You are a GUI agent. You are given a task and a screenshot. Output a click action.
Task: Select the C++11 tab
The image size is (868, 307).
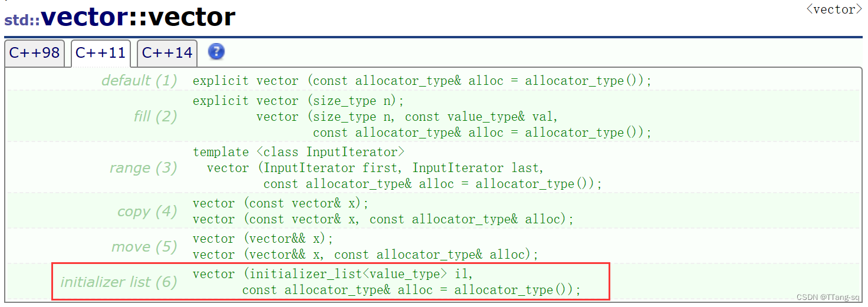click(x=100, y=53)
